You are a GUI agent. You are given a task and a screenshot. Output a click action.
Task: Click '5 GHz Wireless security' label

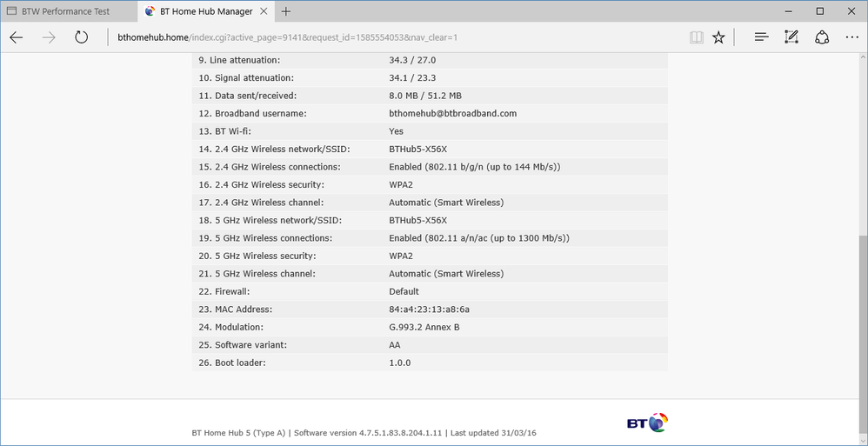tap(258, 256)
